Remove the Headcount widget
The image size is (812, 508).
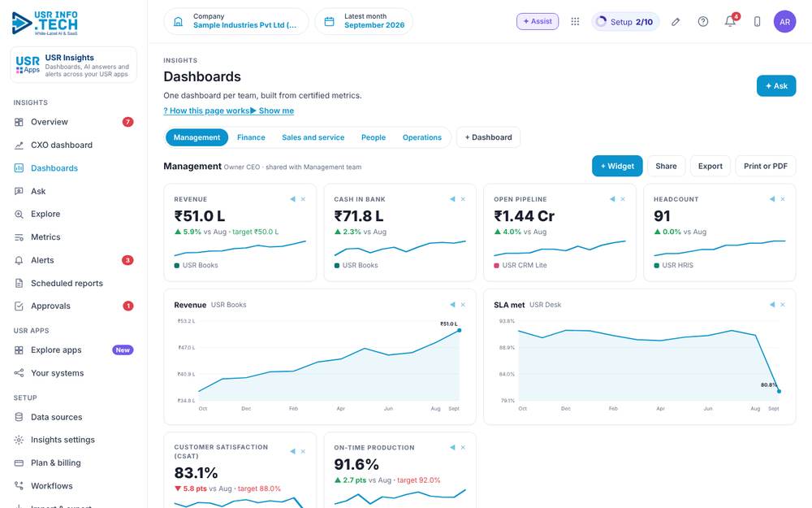(783, 199)
